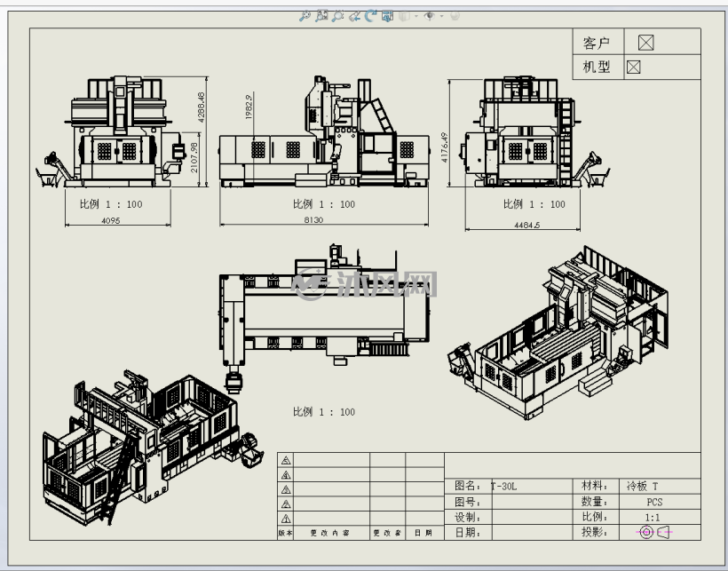
Task: Click the crossed box beside 客户
Action: [x=645, y=43]
